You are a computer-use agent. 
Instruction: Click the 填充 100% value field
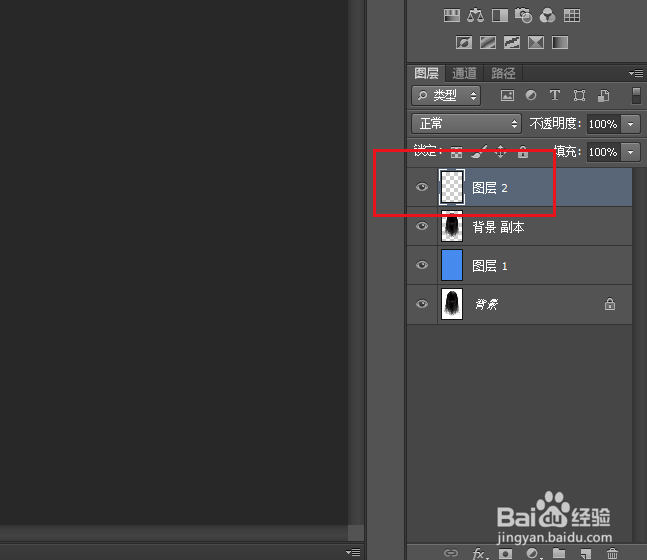tap(603, 152)
